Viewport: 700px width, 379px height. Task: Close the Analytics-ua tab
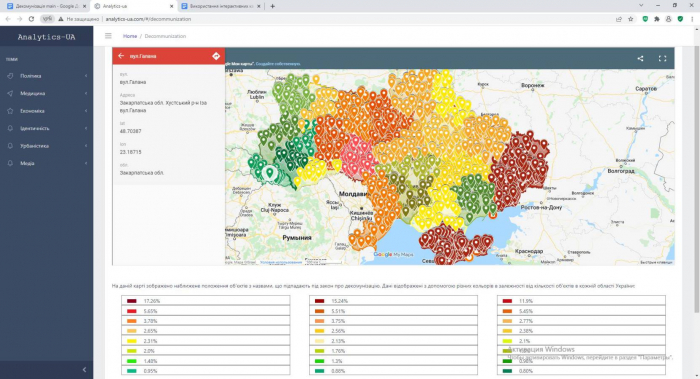coord(171,6)
